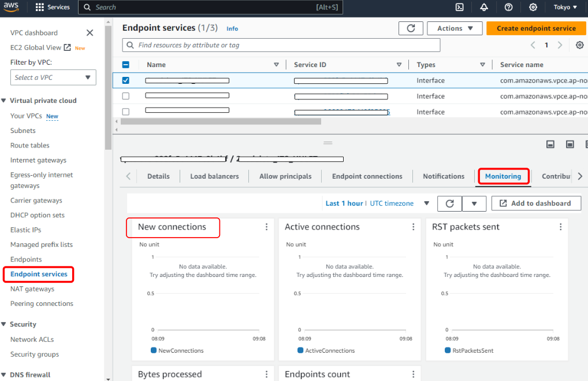Switch to the Notifications tab

(444, 176)
